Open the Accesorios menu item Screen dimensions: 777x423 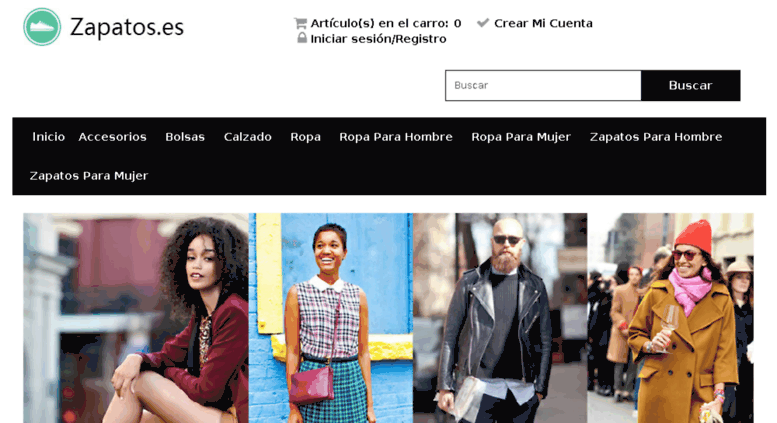pyautogui.click(x=112, y=137)
